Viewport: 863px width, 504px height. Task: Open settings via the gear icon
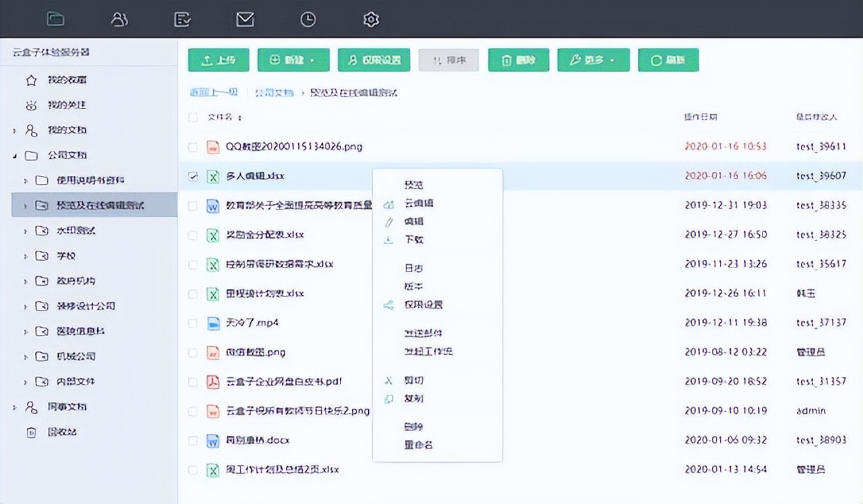pyautogui.click(x=371, y=19)
